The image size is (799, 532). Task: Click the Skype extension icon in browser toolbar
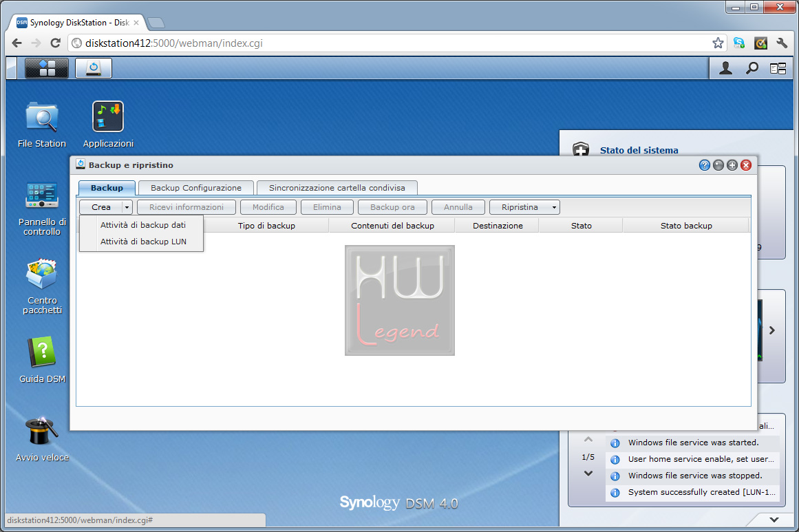coord(739,43)
